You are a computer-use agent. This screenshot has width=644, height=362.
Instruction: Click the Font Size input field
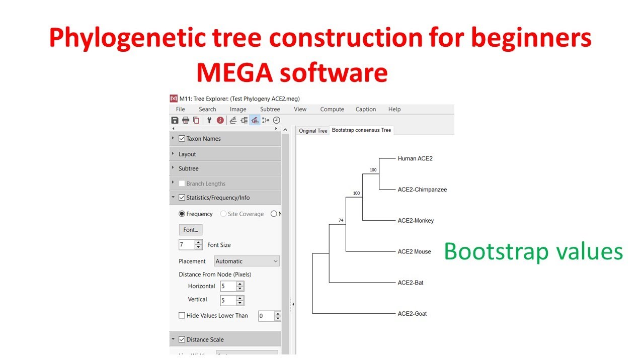(187, 245)
